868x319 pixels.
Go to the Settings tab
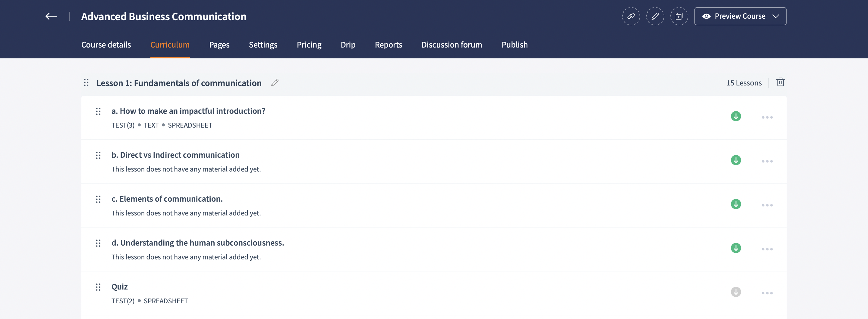263,45
